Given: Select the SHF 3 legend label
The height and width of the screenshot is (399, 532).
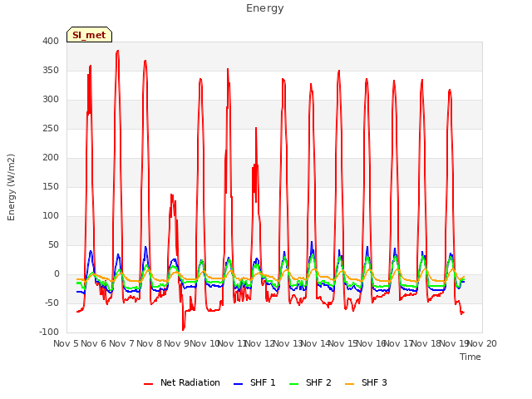Looking at the screenshot, I should tap(374, 382).
